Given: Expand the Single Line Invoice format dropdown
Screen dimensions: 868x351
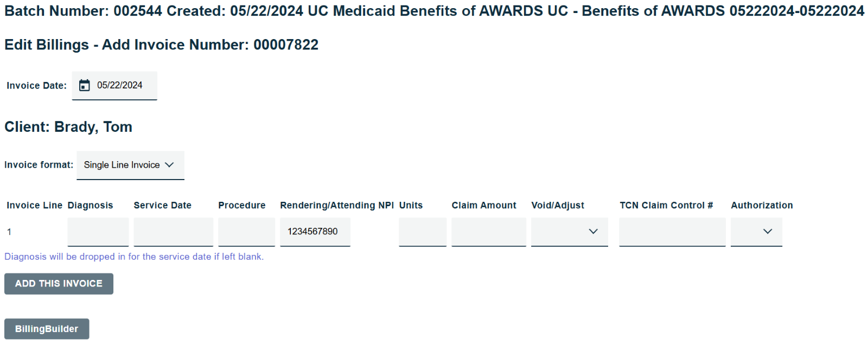Looking at the screenshot, I should click(130, 165).
